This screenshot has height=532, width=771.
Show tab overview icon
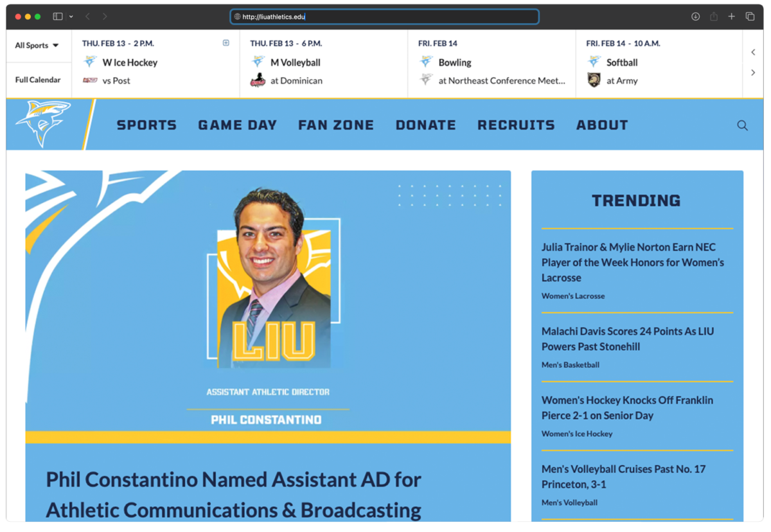click(x=750, y=17)
